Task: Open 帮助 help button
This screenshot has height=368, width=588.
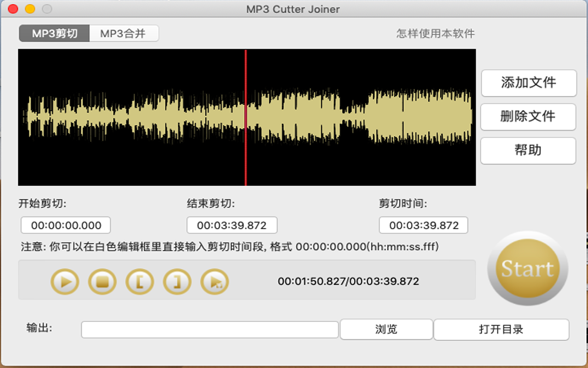Action: point(528,150)
